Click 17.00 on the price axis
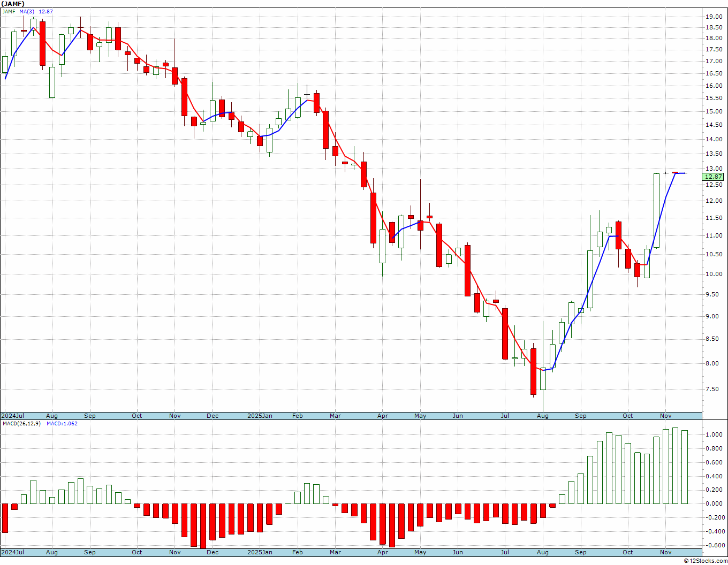The width and height of the screenshot is (728, 565). point(713,61)
